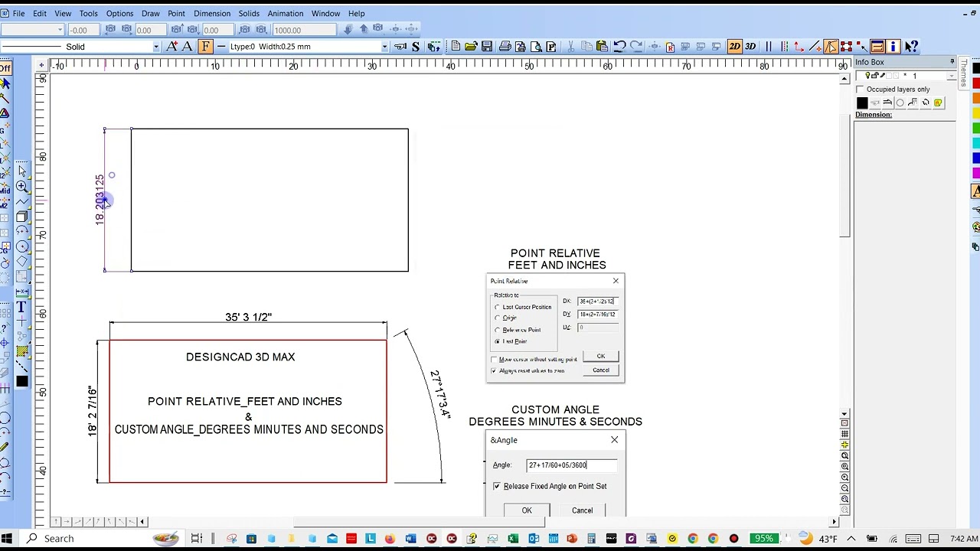Click the Print icon

505,47
